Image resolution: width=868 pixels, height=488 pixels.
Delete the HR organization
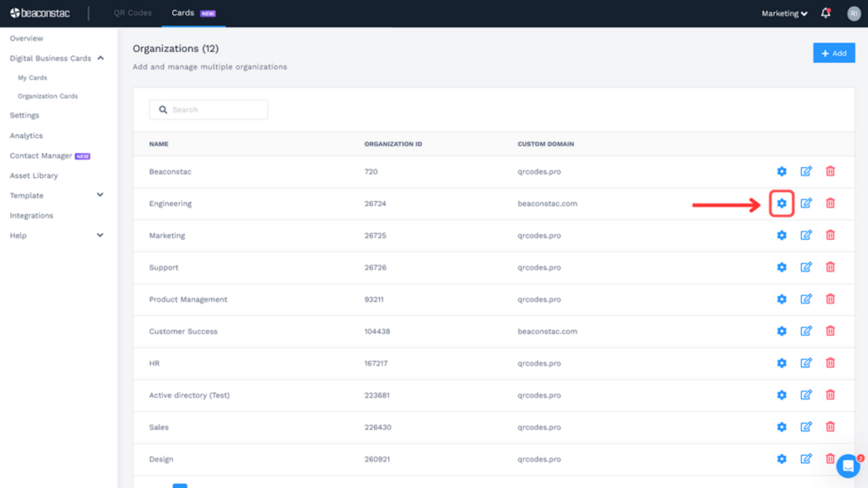click(x=830, y=363)
